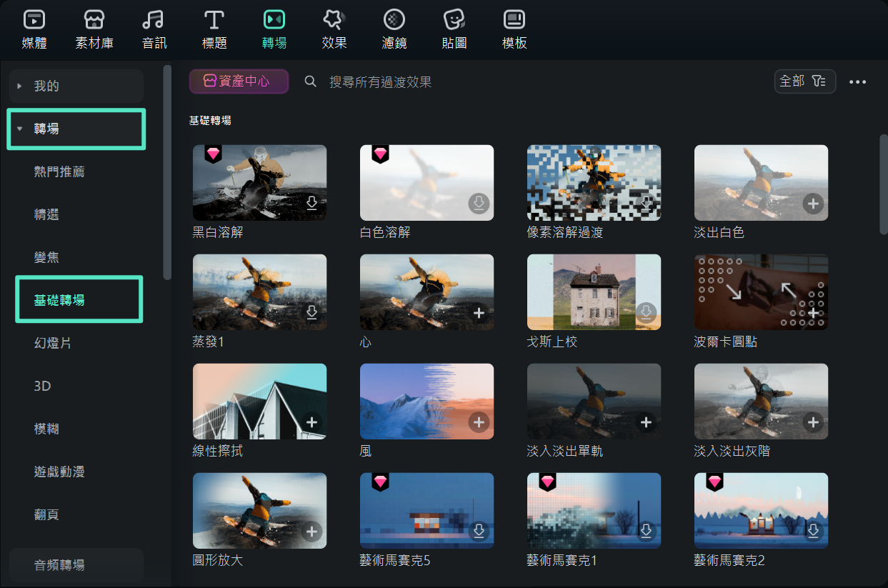This screenshot has width=888, height=588.
Task: Open the 全部 filter dropdown
Action: point(804,81)
